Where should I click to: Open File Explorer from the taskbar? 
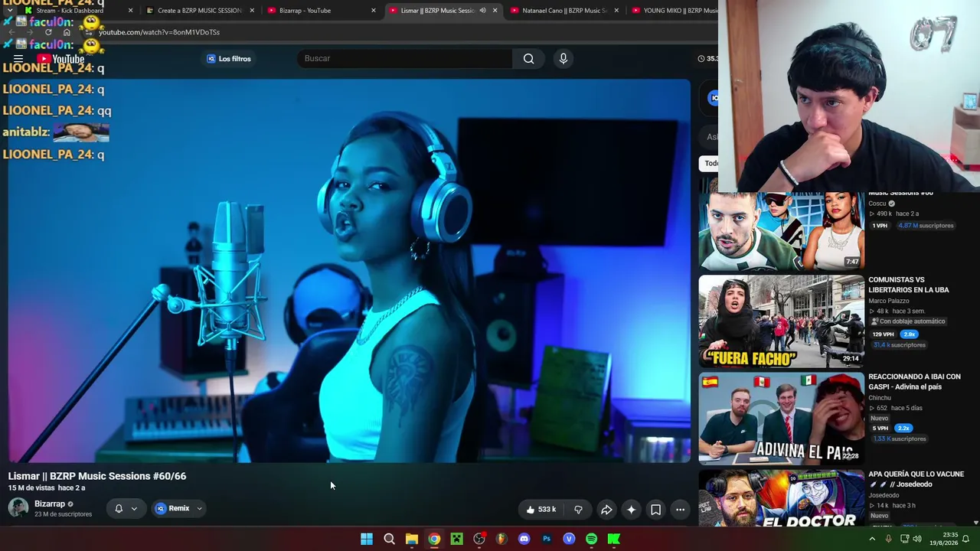(x=412, y=540)
